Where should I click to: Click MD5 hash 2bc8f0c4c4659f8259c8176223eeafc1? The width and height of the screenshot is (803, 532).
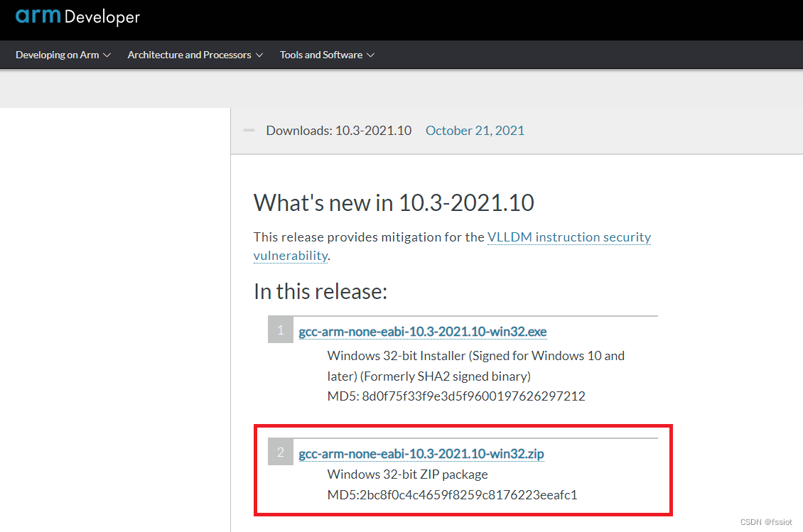(x=468, y=495)
